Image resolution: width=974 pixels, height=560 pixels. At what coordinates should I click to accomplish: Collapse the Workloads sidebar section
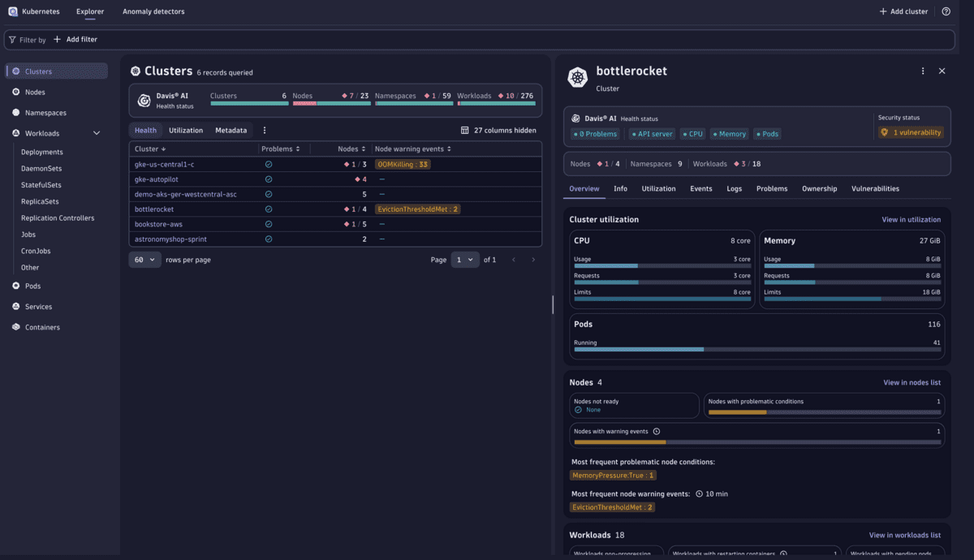pyautogui.click(x=97, y=133)
